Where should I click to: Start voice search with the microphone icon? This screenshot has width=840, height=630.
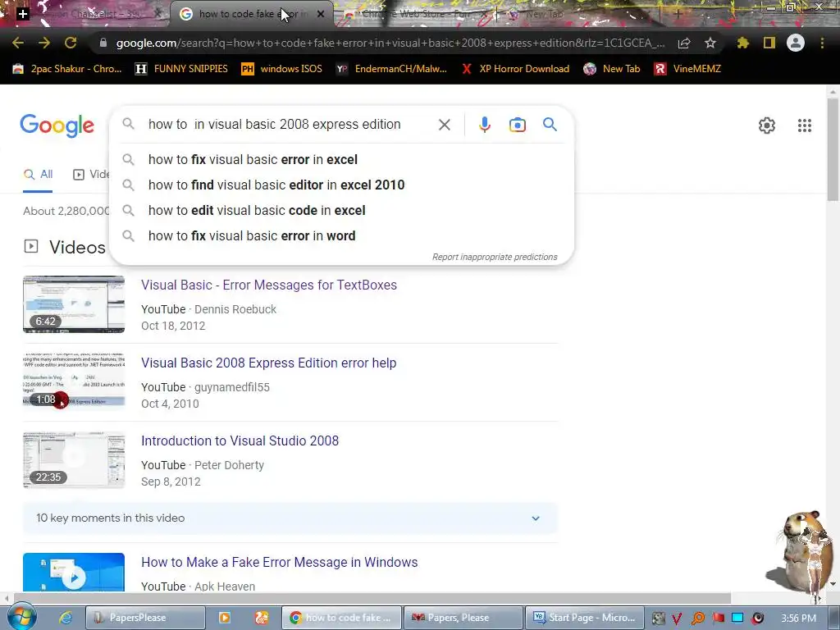tap(484, 125)
